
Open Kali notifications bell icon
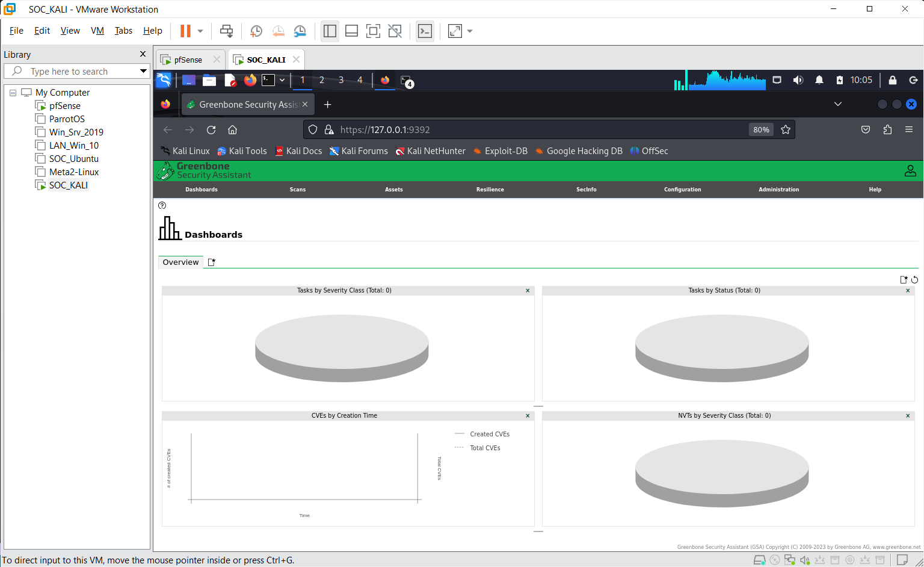pos(819,80)
